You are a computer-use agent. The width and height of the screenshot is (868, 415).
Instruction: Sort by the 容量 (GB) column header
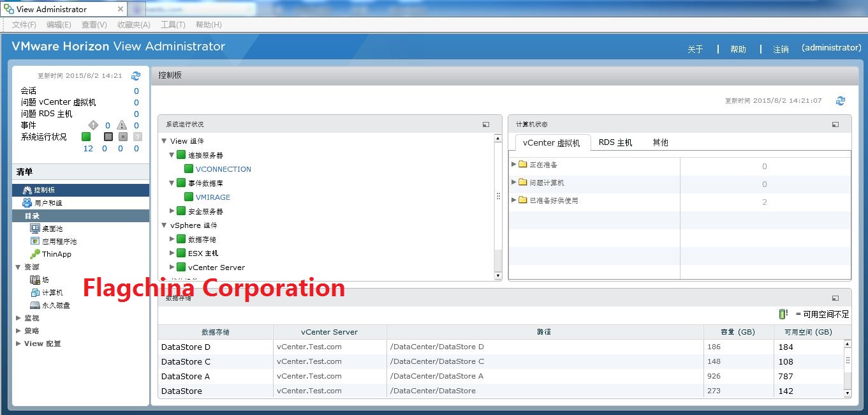point(739,332)
